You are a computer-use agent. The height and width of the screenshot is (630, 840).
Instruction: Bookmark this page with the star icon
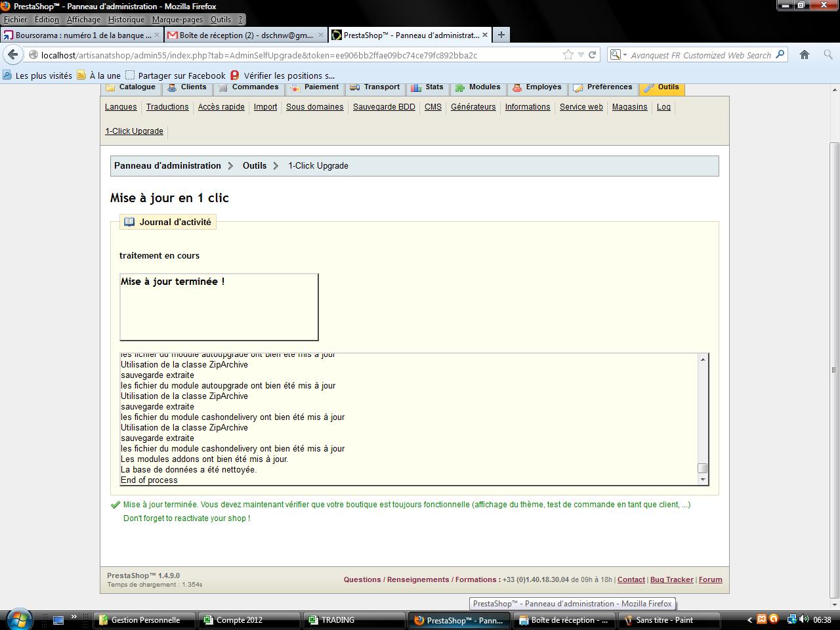[x=568, y=55]
